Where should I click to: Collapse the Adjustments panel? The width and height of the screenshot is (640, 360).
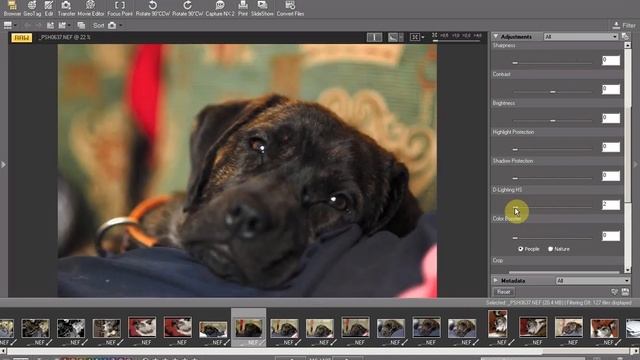coord(496,37)
